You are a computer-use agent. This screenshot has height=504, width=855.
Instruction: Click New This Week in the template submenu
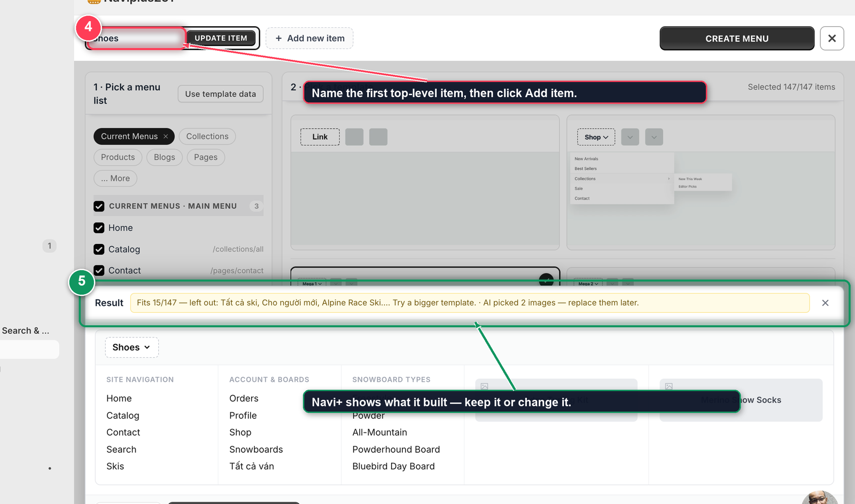pos(690,179)
